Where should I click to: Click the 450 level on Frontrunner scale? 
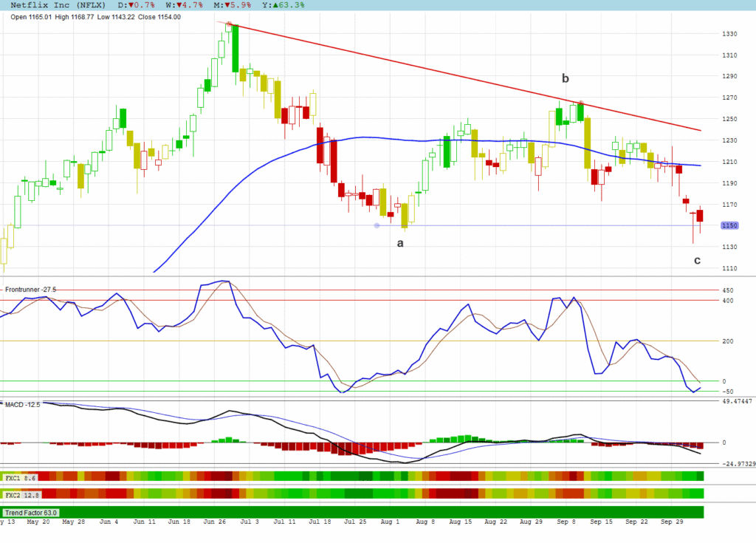728,290
